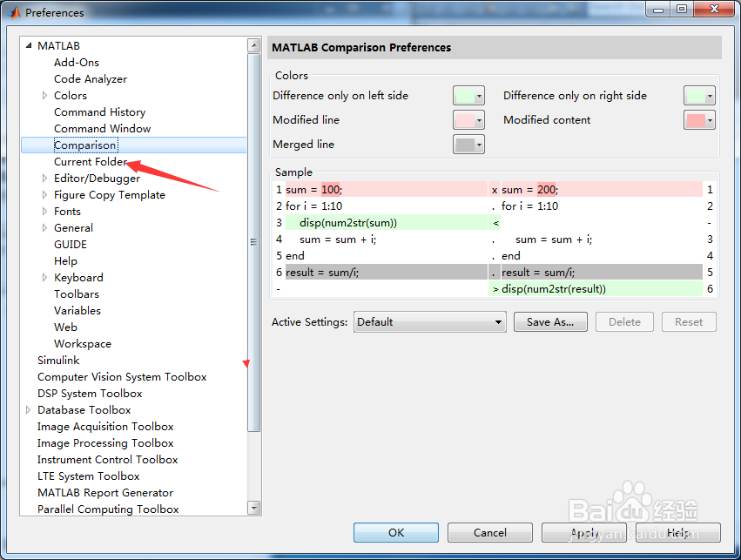This screenshot has height=560, width=741.
Task: Click the Help button at bottom
Action: [678, 533]
